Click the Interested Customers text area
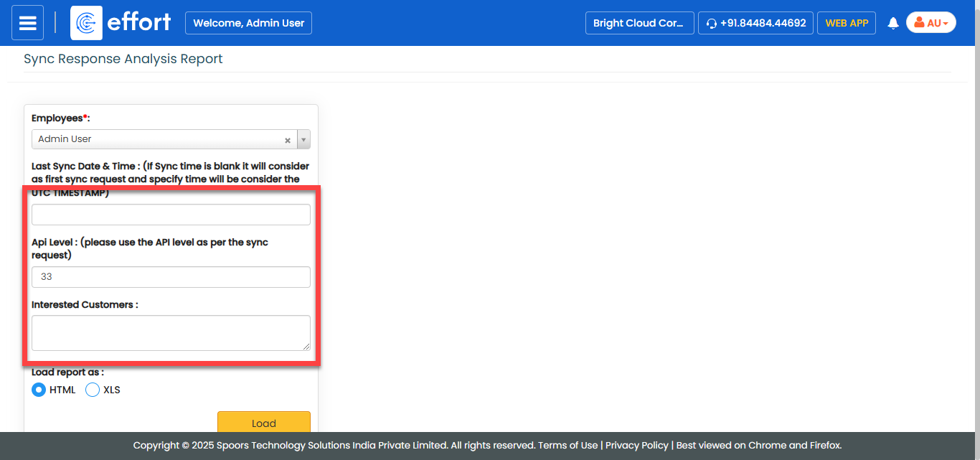 click(171, 333)
